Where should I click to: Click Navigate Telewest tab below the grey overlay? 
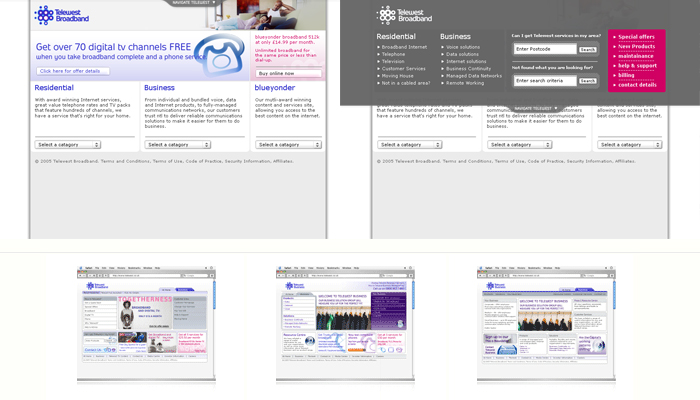tap(535, 108)
